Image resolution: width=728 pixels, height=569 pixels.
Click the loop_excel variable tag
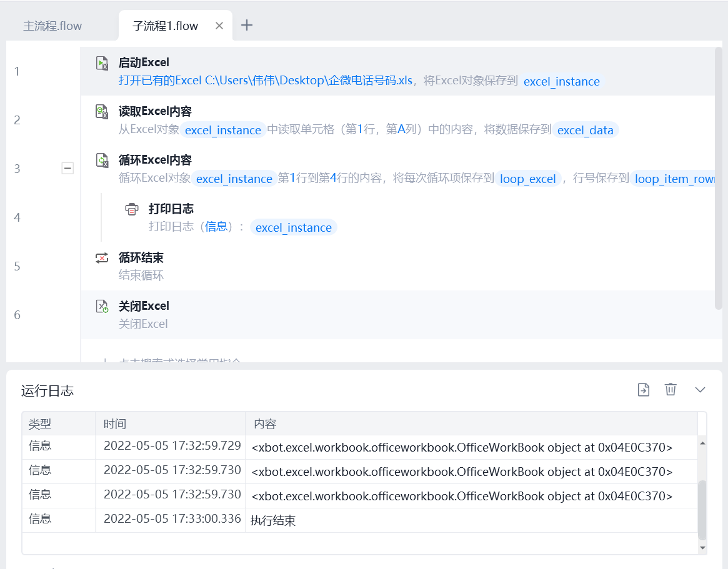click(x=528, y=179)
